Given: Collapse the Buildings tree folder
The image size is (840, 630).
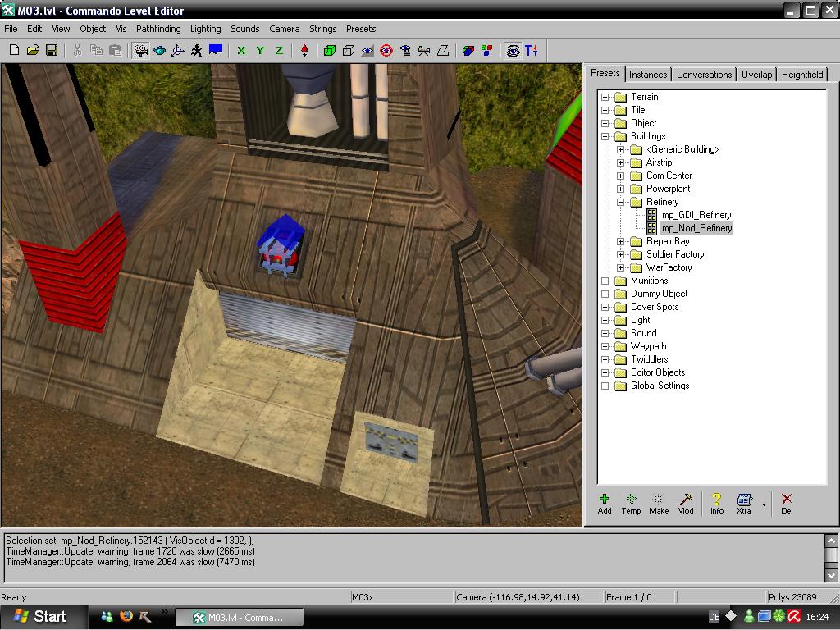Looking at the screenshot, I should tap(605, 136).
